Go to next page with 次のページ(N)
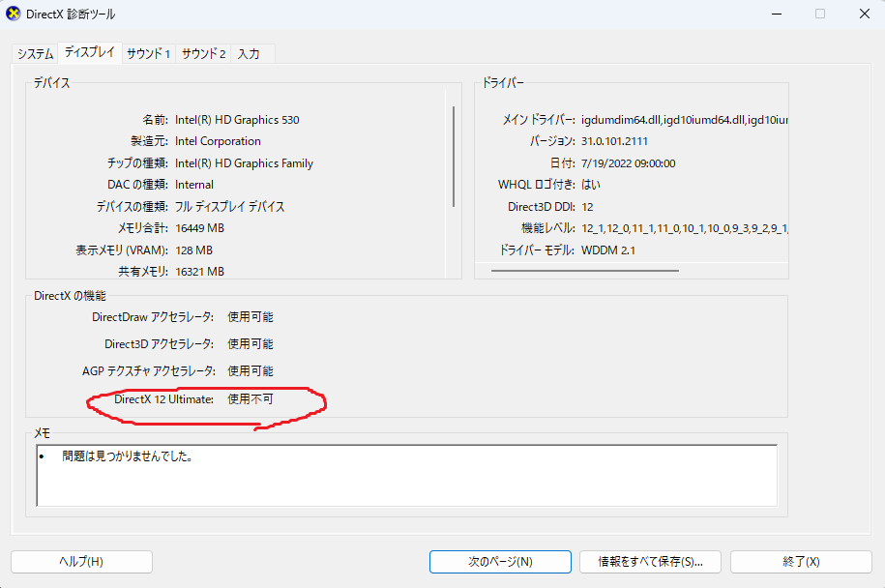 pyautogui.click(x=500, y=562)
